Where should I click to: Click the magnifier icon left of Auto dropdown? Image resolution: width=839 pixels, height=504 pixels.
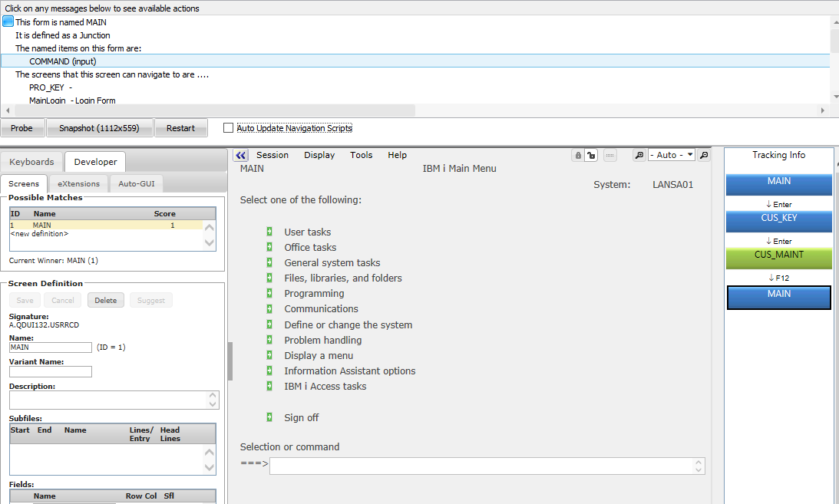[639, 155]
